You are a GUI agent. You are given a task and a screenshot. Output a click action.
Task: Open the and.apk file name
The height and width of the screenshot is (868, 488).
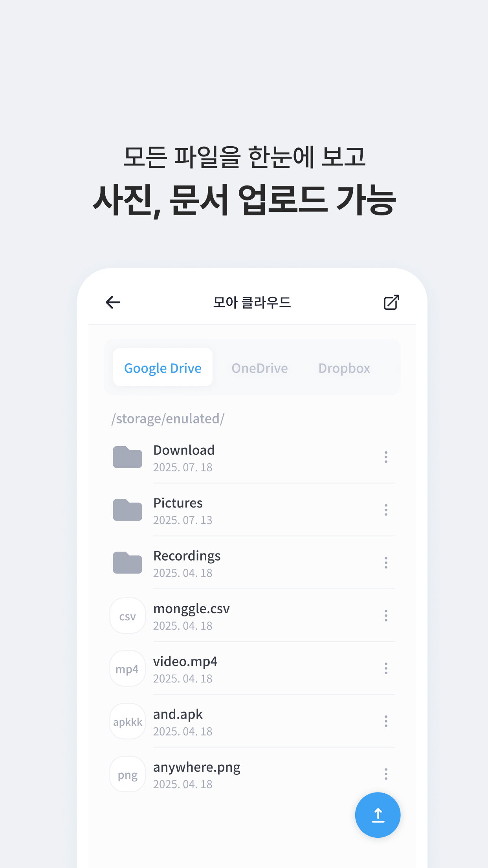[178, 714]
